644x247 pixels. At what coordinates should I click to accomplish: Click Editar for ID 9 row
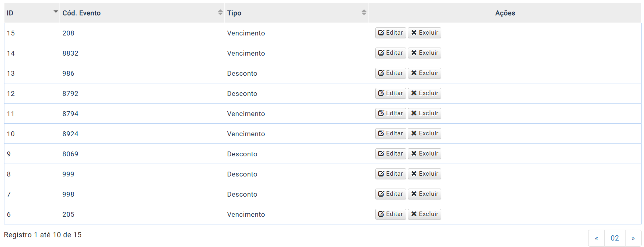(x=391, y=154)
